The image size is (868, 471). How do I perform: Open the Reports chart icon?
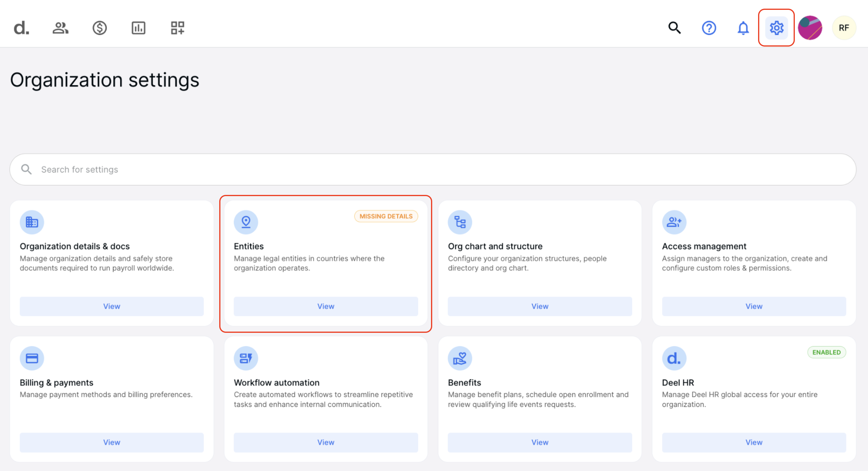tap(139, 28)
